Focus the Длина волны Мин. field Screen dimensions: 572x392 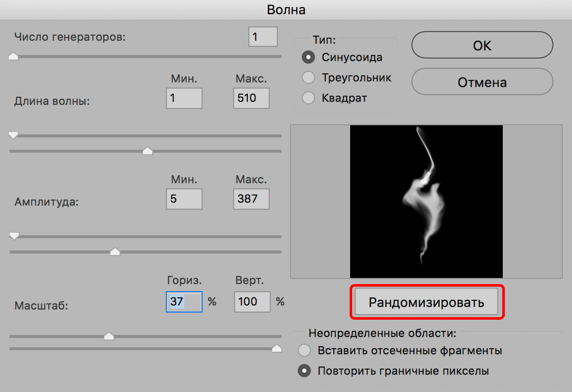coord(184,98)
